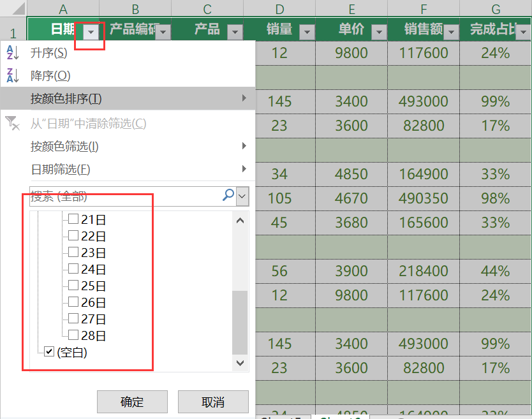Open 按颜色筛选(I) submenu

(128, 146)
